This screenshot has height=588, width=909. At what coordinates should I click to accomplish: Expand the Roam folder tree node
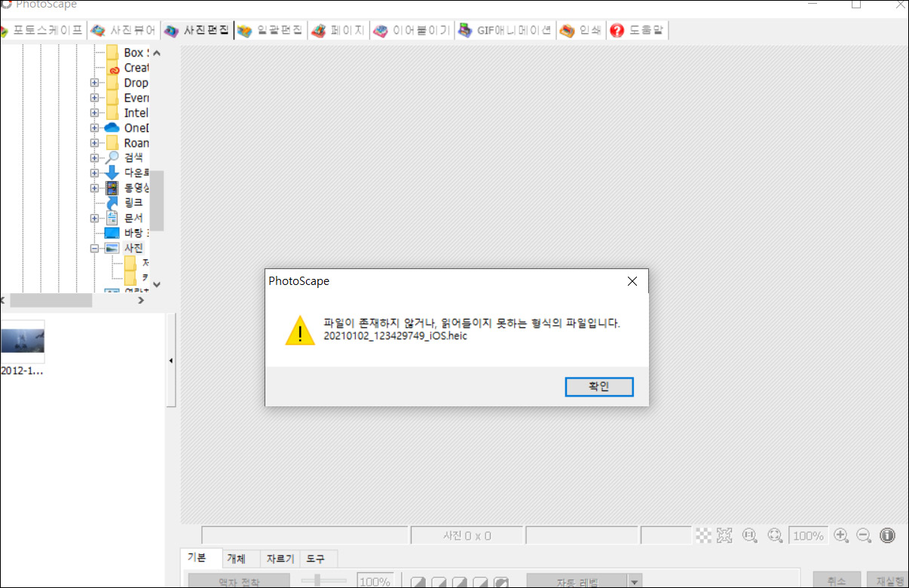pos(95,143)
